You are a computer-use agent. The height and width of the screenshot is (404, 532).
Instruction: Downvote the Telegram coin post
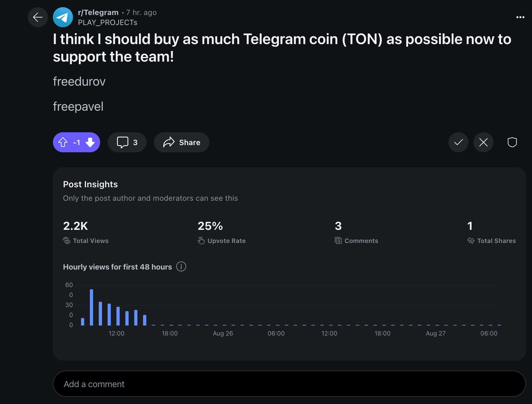(90, 142)
